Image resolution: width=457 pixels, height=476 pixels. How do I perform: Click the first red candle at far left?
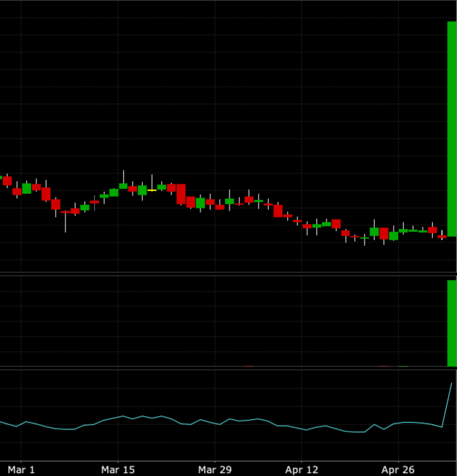(x=7, y=181)
